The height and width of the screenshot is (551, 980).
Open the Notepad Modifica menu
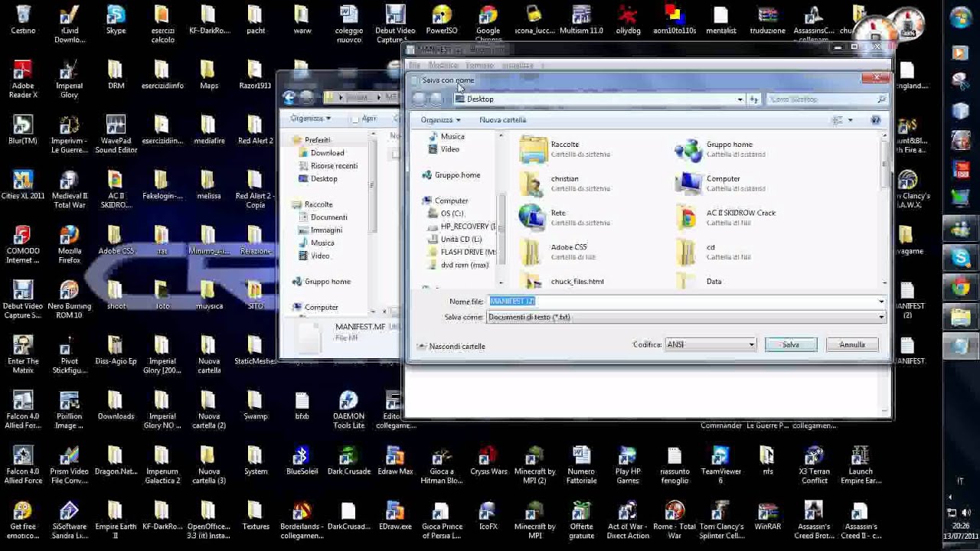point(443,66)
